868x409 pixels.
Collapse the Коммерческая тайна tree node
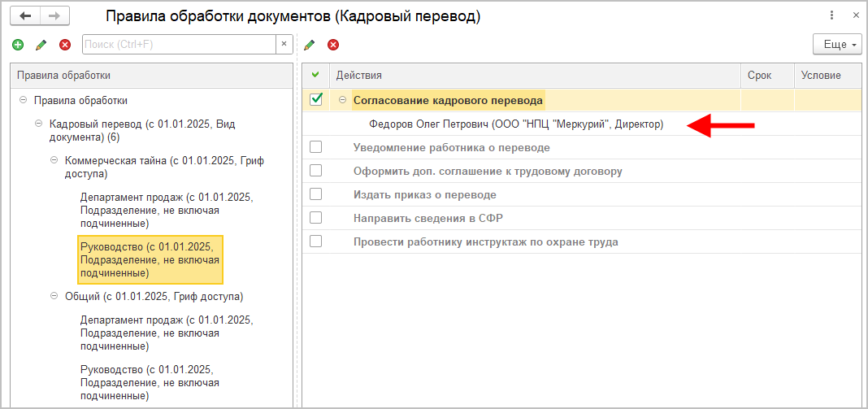[x=54, y=161]
